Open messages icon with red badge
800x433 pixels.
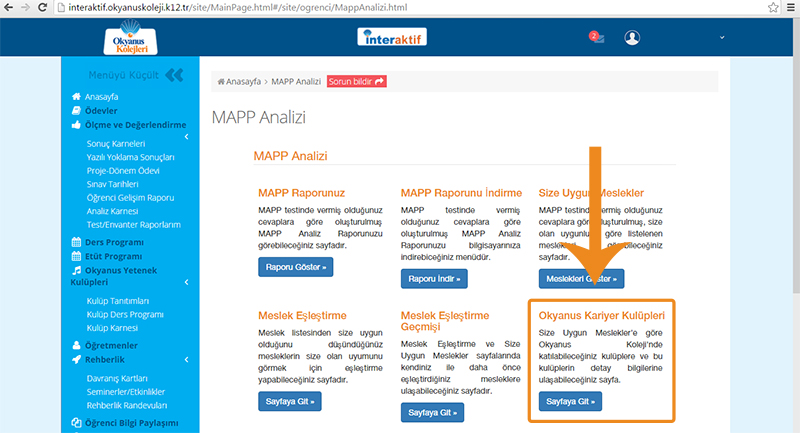(x=596, y=37)
